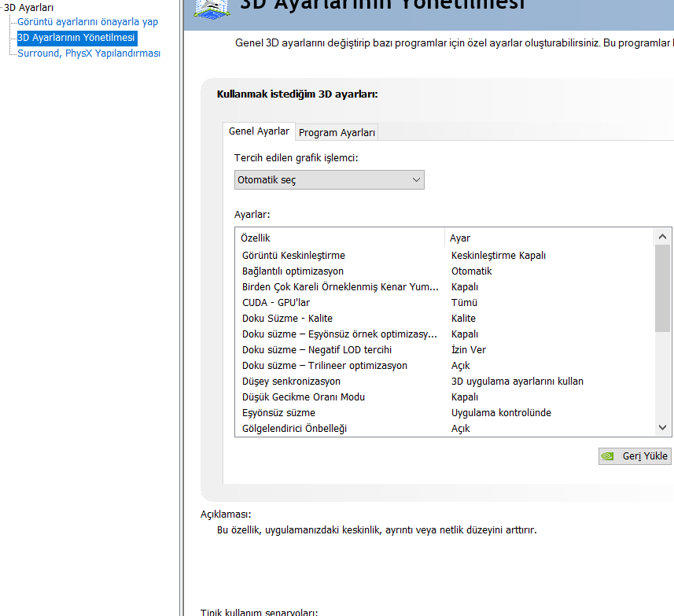Open 'Surround, PhysX Yapılandırması' tree link
Viewport: 674px width, 616px height.
(89, 53)
